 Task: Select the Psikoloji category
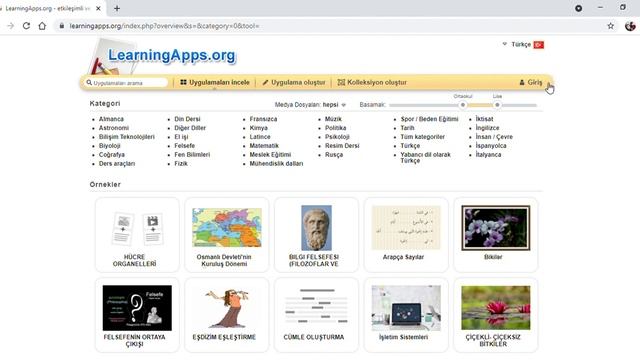[x=337, y=137]
